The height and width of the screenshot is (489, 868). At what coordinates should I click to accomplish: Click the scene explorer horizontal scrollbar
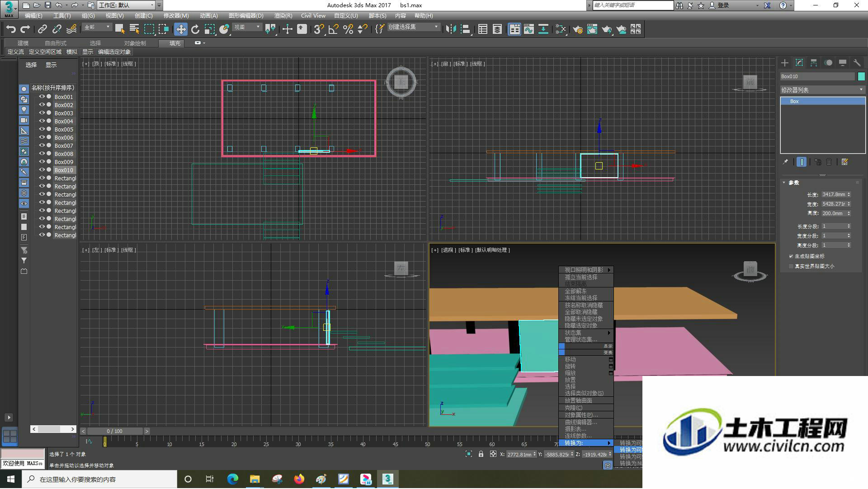click(x=53, y=429)
